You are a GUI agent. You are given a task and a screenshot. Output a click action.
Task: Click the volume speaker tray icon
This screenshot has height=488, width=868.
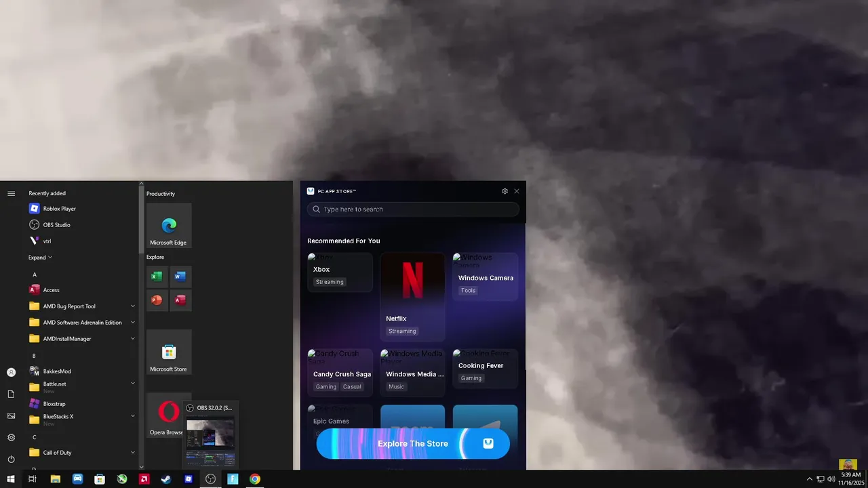831,479
